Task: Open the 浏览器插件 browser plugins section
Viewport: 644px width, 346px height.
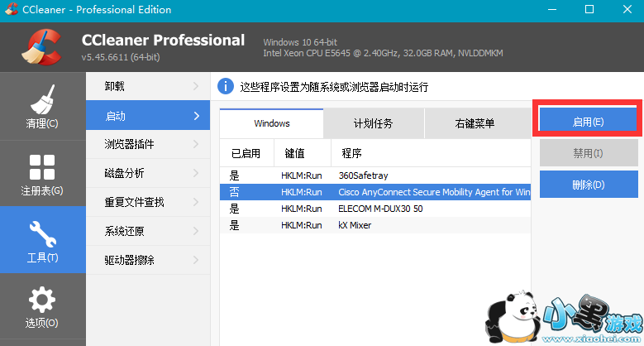Action: (x=148, y=144)
